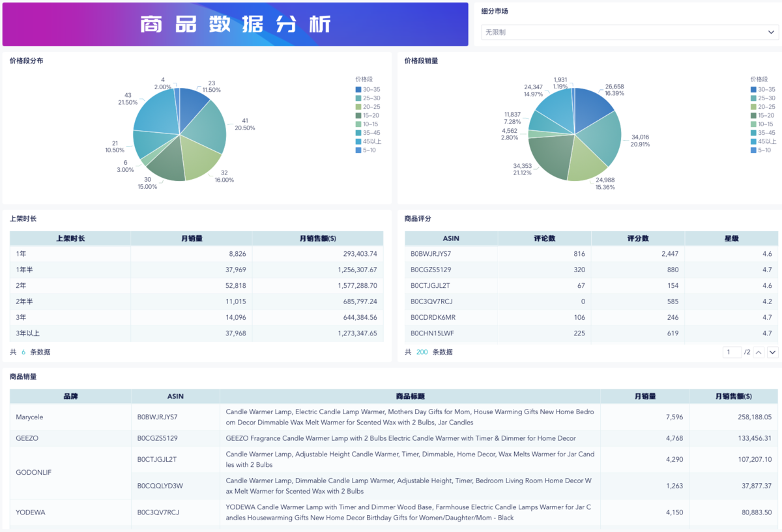Go to previous page in 商品评分 table
The width and height of the screenshot is (782, 532).
759,352
